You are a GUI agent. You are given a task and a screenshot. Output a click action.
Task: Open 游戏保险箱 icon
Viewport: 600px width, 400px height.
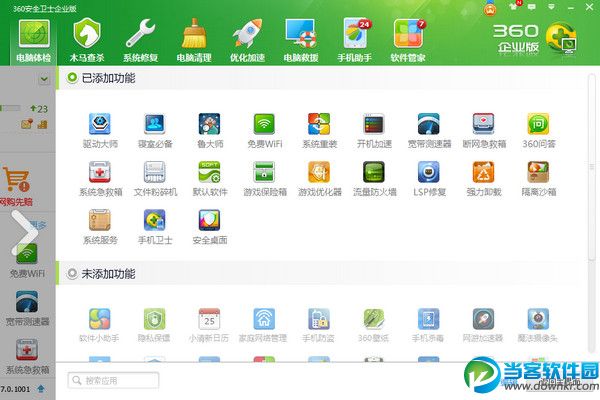pos(264,179)
